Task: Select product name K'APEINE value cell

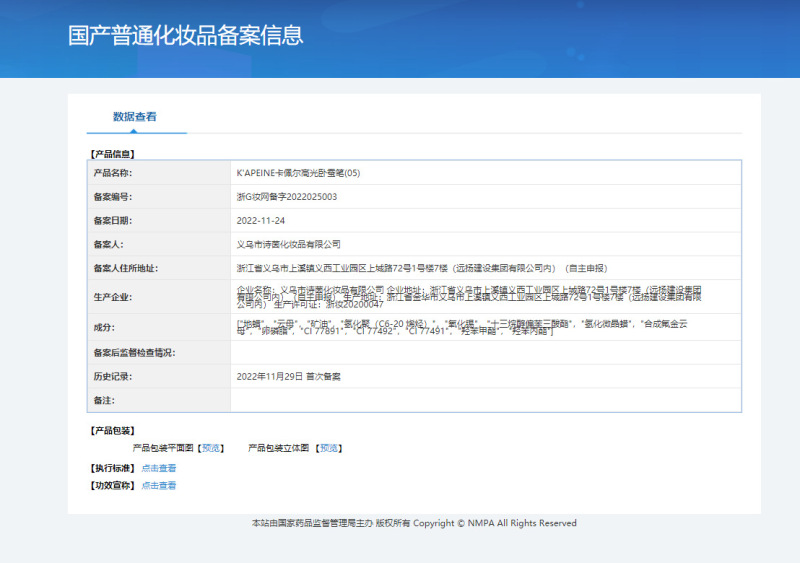Action: tap(297, 173)
